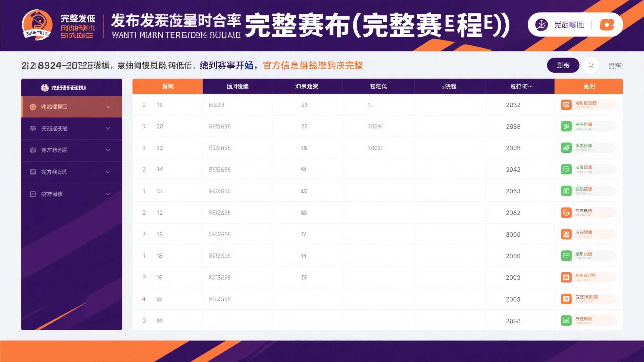Open the last sidebar section's chevron
Viewport: 644px width, 362px height.
pos(108,194)
